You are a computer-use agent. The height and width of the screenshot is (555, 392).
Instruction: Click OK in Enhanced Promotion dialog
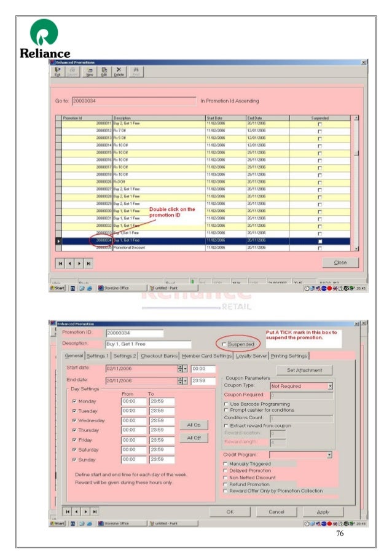(x=230, y=512)
